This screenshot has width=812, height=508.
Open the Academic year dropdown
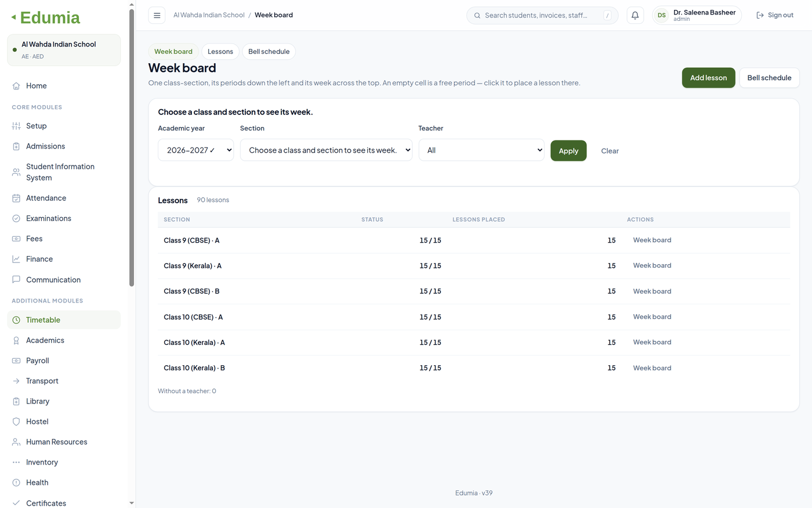pos(196,150)
